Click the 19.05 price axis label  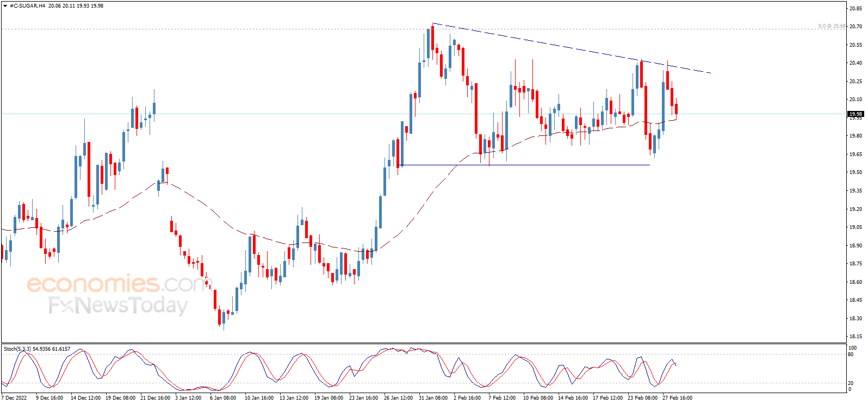855,227
